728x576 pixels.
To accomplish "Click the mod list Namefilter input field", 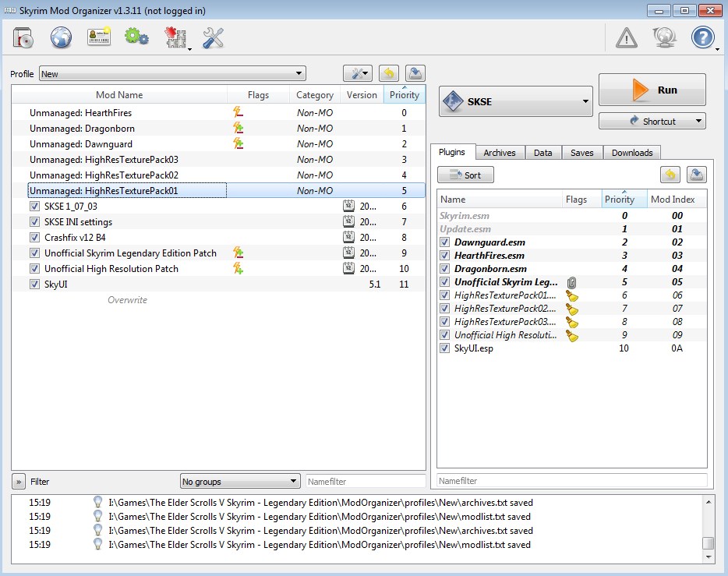I will [x=366, y=482].
